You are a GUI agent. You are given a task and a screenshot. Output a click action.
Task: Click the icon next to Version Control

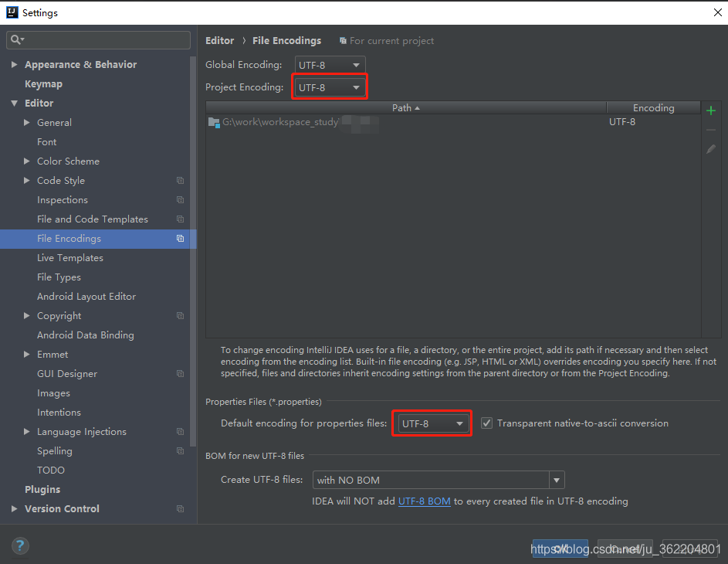[x=180, y=509]
